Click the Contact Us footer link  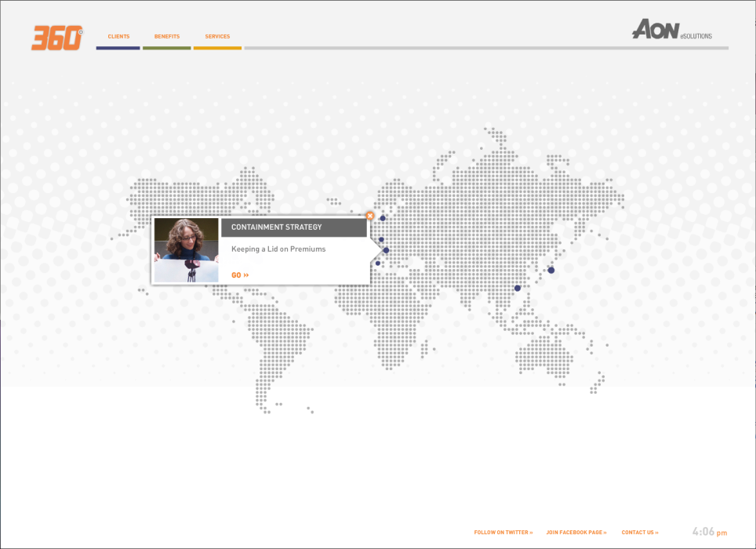(x=640, y=533)
